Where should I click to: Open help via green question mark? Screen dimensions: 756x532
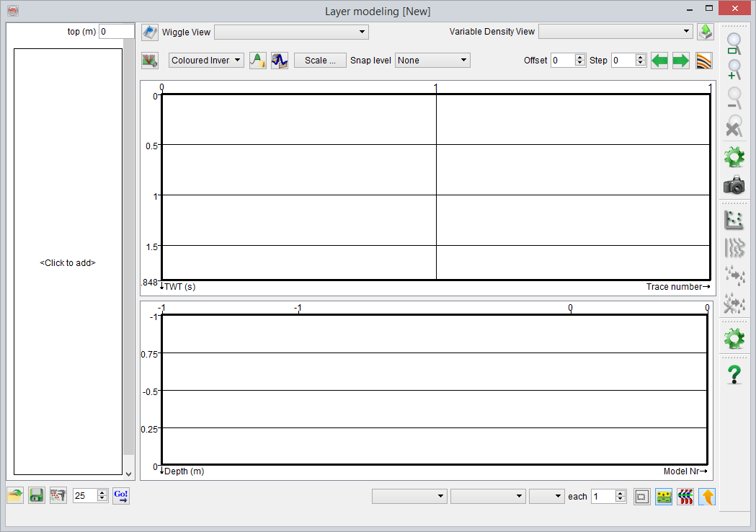coord(734,374)
